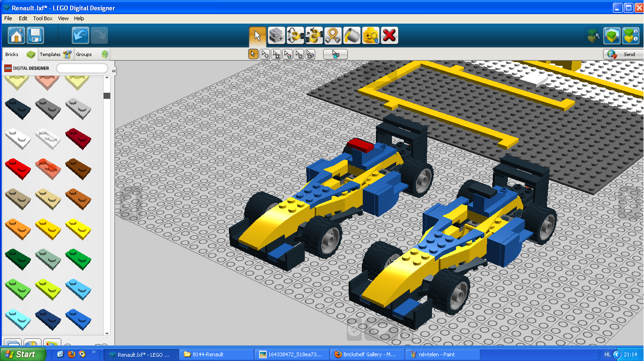This screenshot has width=644, height=361.
Task: Pick the white plate swatch
Action: 18,138
